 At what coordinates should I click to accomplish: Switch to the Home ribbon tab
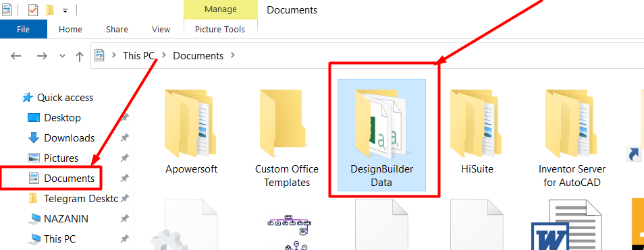(70, 30)
